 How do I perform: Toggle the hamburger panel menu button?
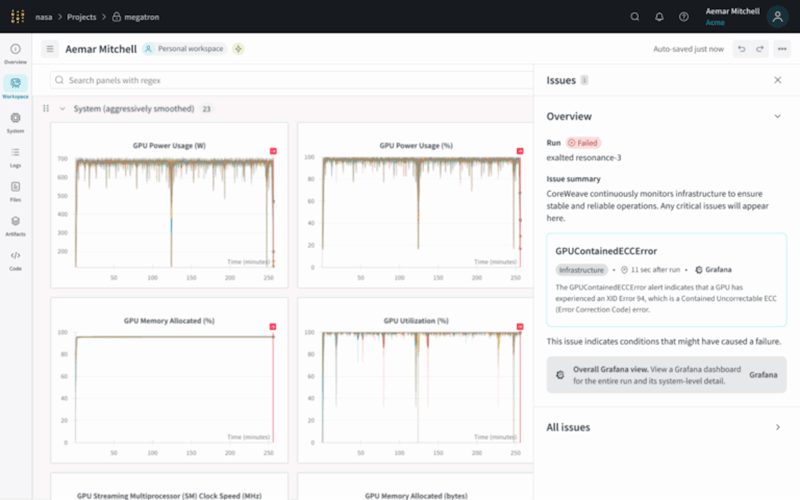[x=50, y=49]
